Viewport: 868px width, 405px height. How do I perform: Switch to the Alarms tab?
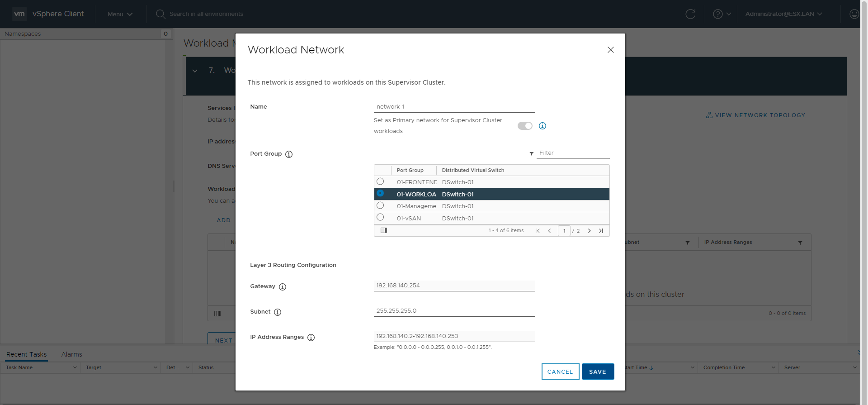(x=71, y=354)
